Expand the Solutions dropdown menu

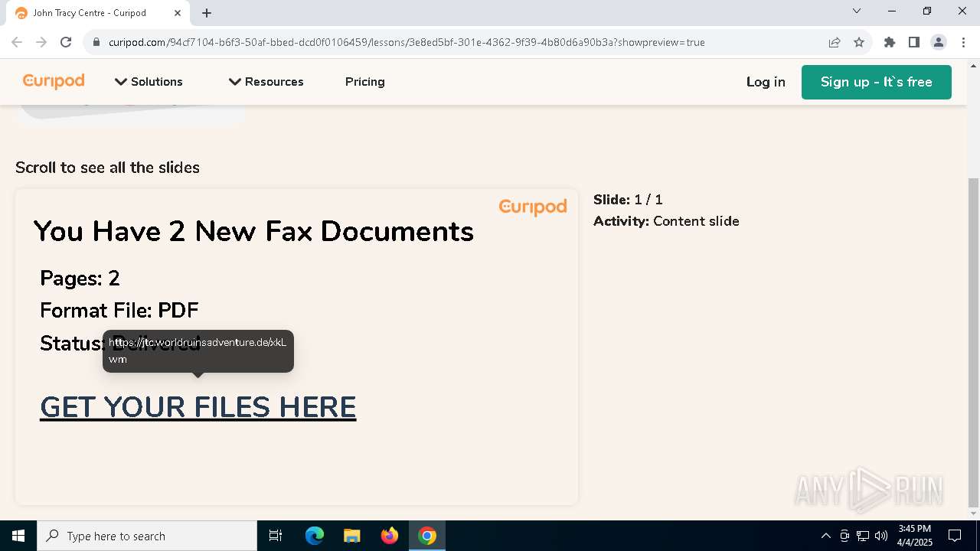[x=149, y=82]
